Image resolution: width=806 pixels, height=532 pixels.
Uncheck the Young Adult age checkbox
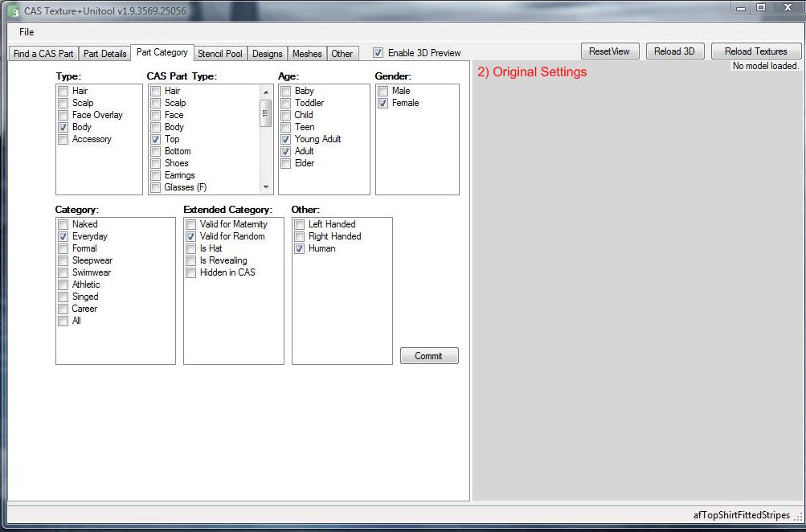(x=286, y=139)
